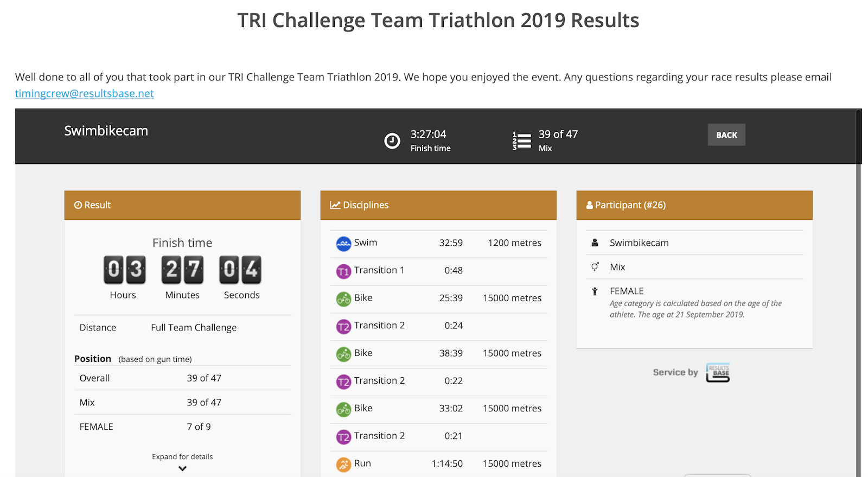This screenshot has height=477, width=868.
Task: Click the gender symbol icon beside Mix
Action: pyautogui.click(x=595, y=267)
